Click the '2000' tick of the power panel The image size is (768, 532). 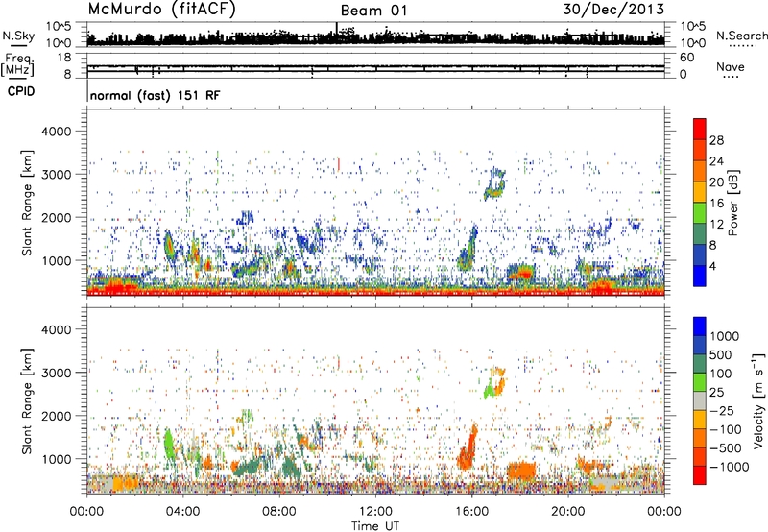tap(57, 217)
